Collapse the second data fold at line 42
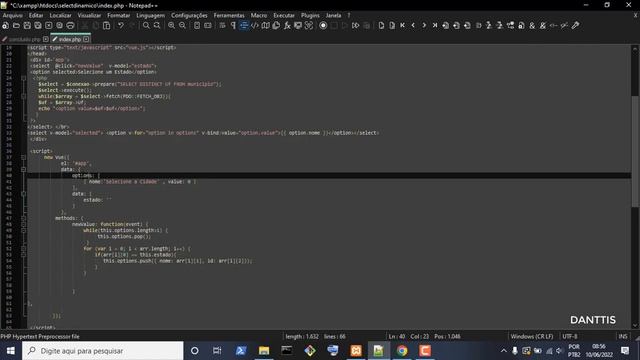The height and width of the screenshot is (360, 640). coord(24,194)
